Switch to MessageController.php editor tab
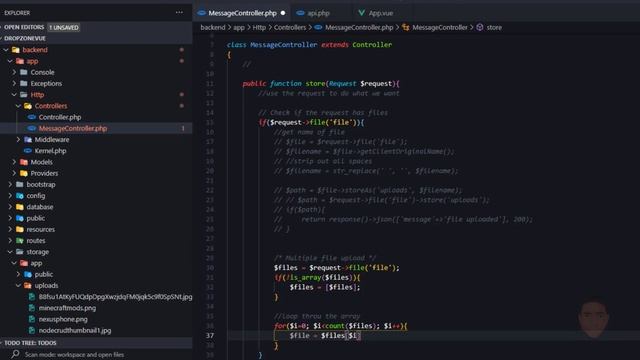The height and width of the screenshot is (360, 640). click(242, 13)
